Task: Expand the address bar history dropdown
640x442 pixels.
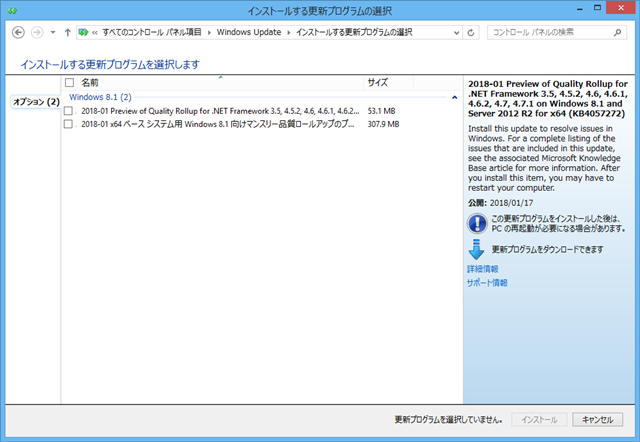Action: coord(456,33)
